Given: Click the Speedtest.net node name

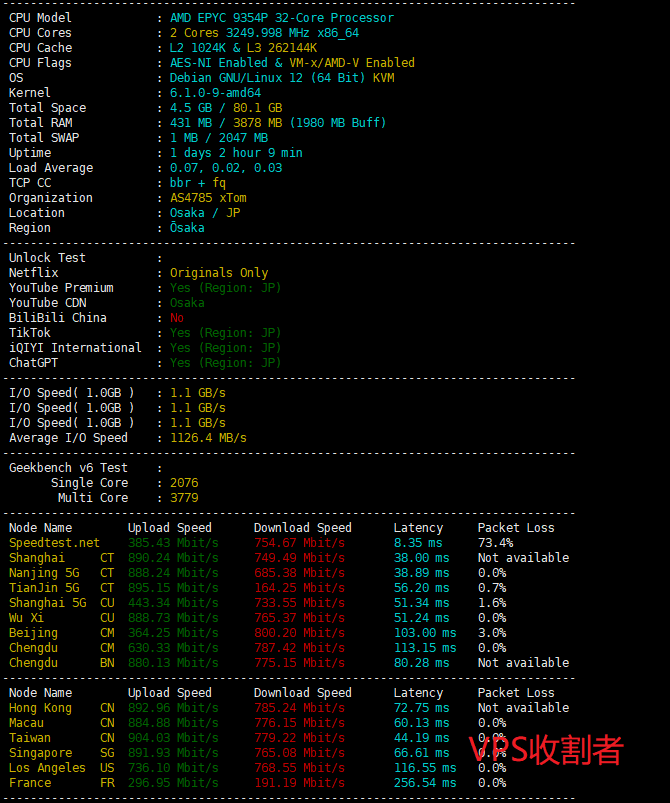Looking at the screenshot, I should coord(54,543).
